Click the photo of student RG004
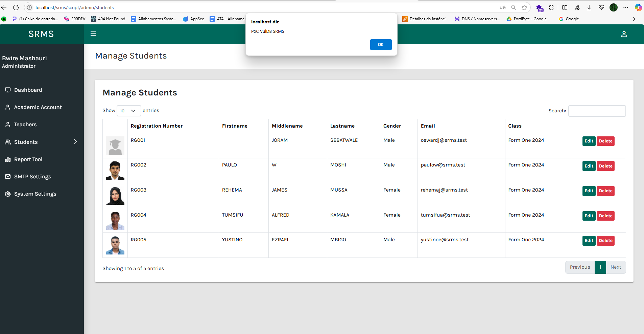This screenshot has height=334, width=644. pyautogui.click(x=115, y=220)
